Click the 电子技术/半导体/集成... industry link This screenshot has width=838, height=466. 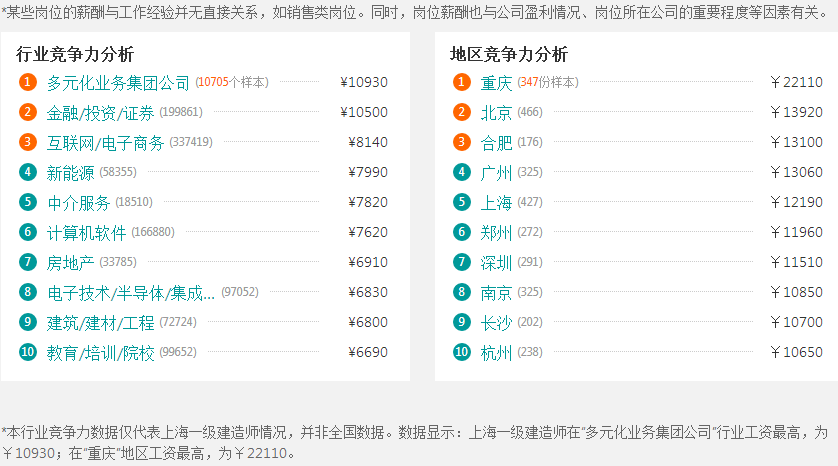point(131,292)
